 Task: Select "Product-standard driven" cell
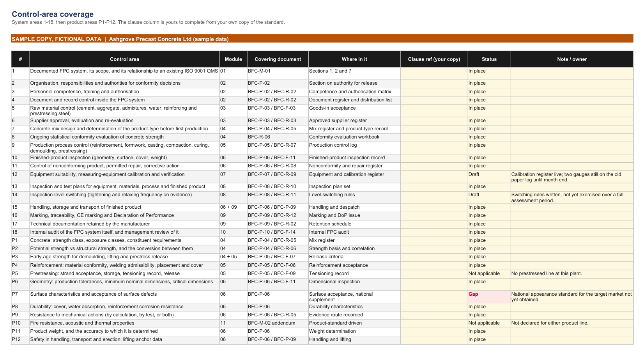tap(354, 323)
